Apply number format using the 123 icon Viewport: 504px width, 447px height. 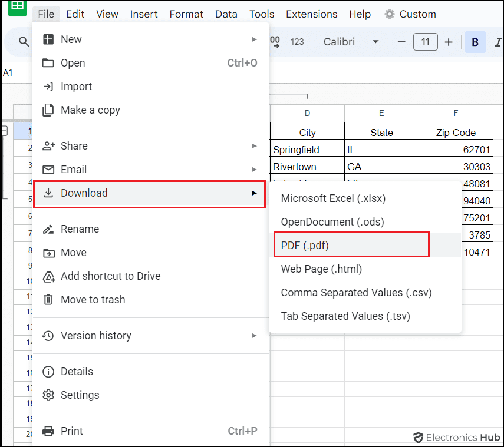pyautogui.click(x=297, y=42)
